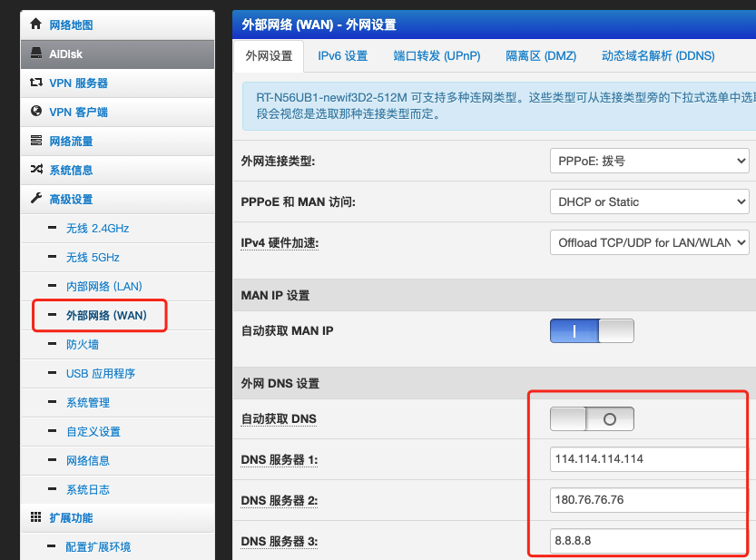The image size is (756, 560).
Task: Click the home icon beside 网络地图
Action: [x=36, y=25]
